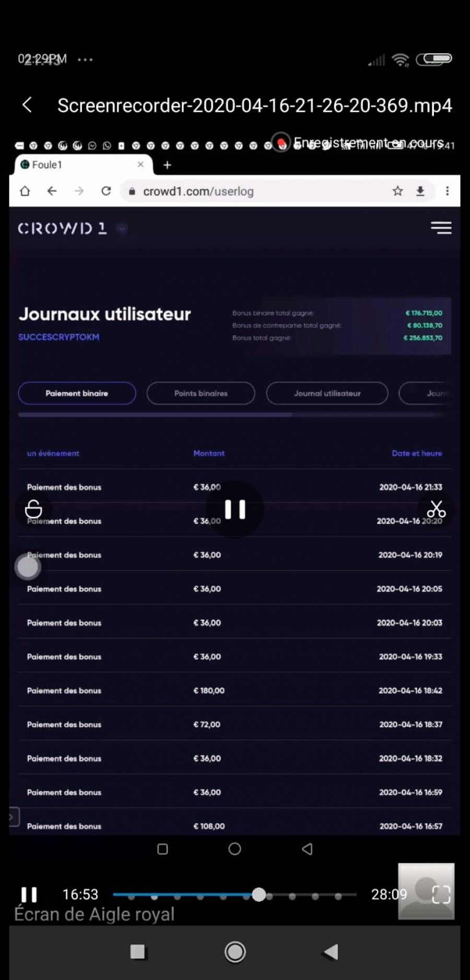Tap the floating gray circle button
Viewport: 470px width, 980px height.
(x=28, y=567)
